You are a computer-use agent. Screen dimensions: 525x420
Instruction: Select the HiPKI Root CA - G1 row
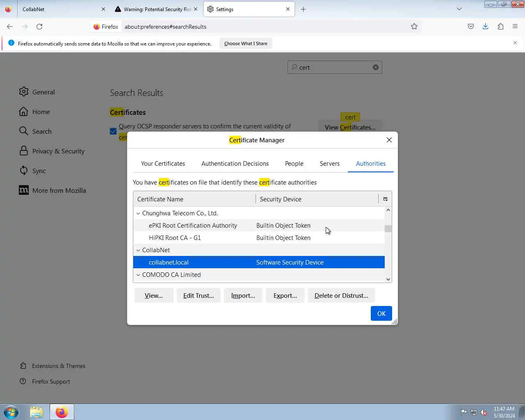pyautogui.click(x=259, y=238)
